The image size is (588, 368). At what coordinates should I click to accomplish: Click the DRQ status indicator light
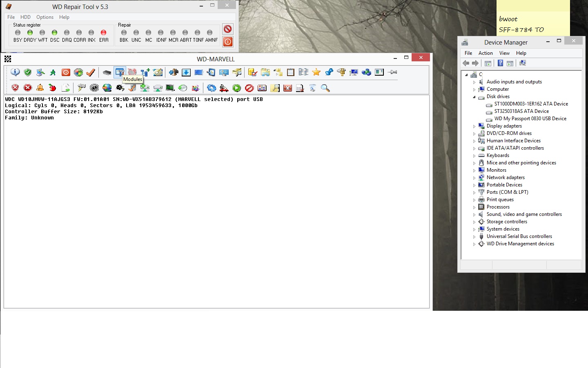click(67, 33)
